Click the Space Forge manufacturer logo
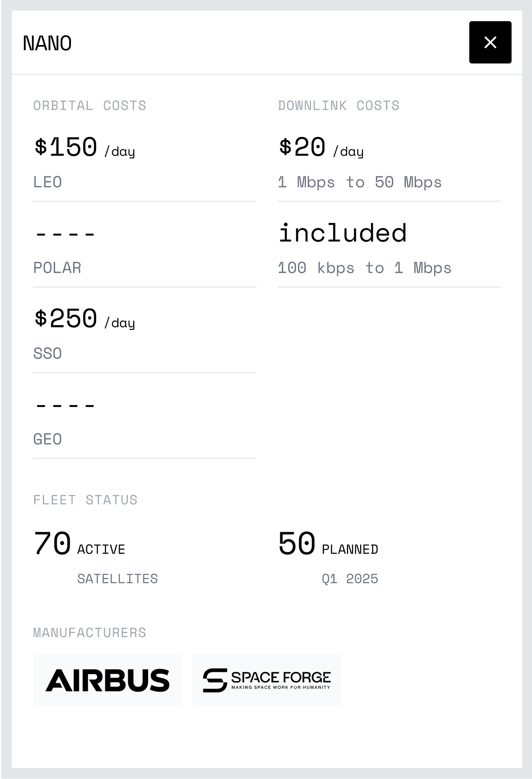 [267, 680]
